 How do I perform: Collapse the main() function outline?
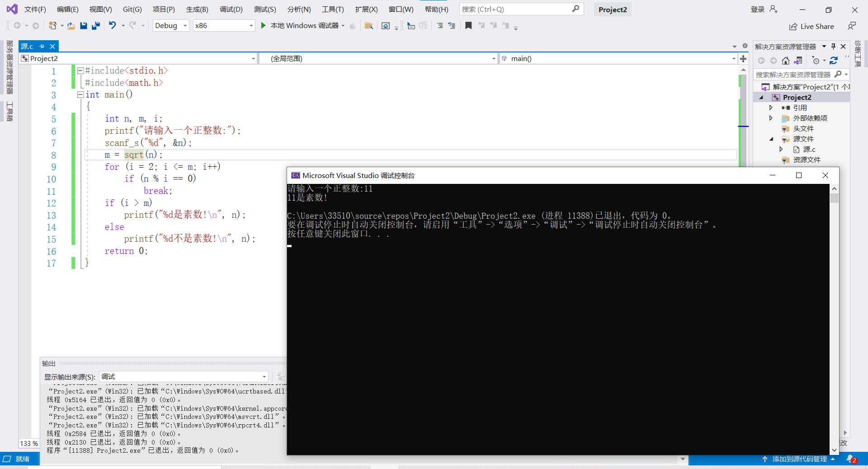coord(80,94)
